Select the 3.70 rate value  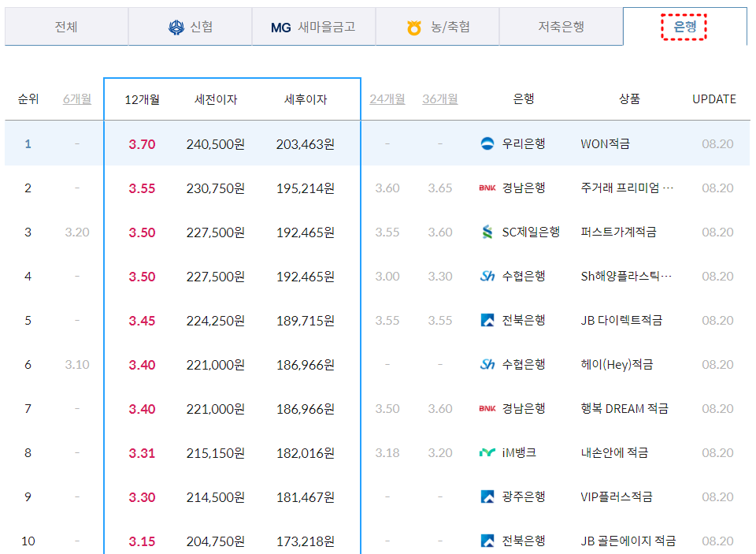pyautogui.click(x=143, y=144)
